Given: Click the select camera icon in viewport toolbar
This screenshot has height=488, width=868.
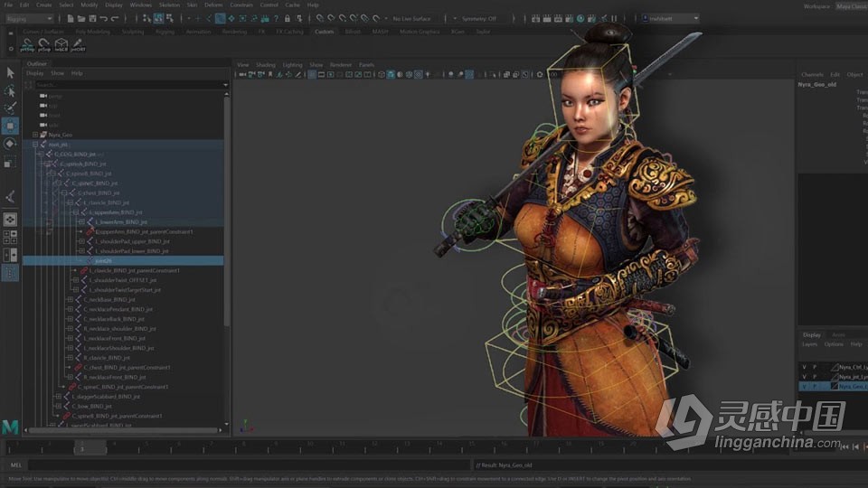Looking at the screenshot, I should [242, 75].
